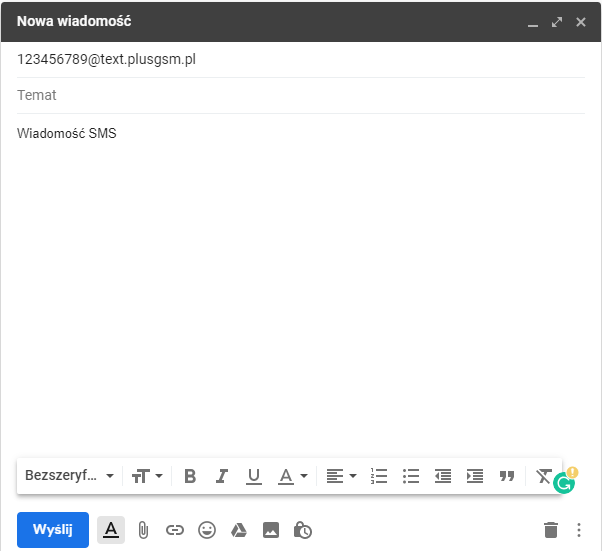Insert files using the Google Drive icon
This screenshot has width=602, height=551.
(x=239, y=530)
